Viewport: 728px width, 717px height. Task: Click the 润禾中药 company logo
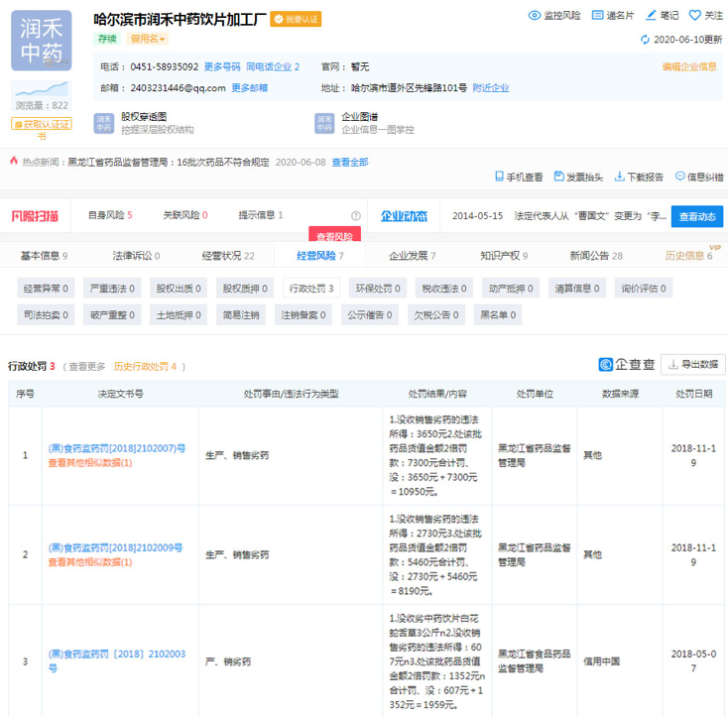[42, 41]
